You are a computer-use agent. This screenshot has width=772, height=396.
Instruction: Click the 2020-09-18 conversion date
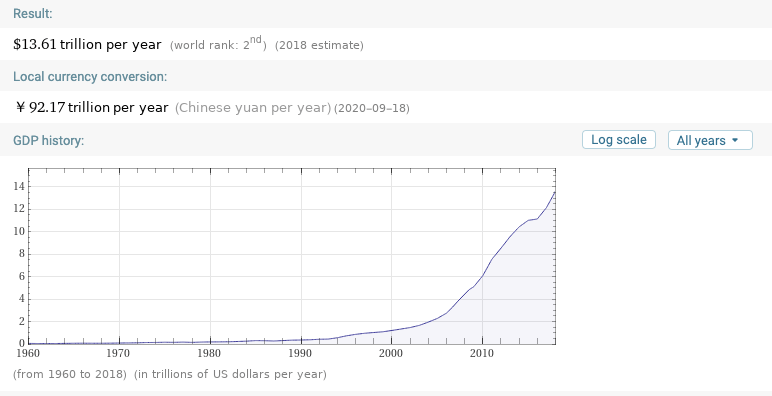pyautogui.click(x=372, y=108)
